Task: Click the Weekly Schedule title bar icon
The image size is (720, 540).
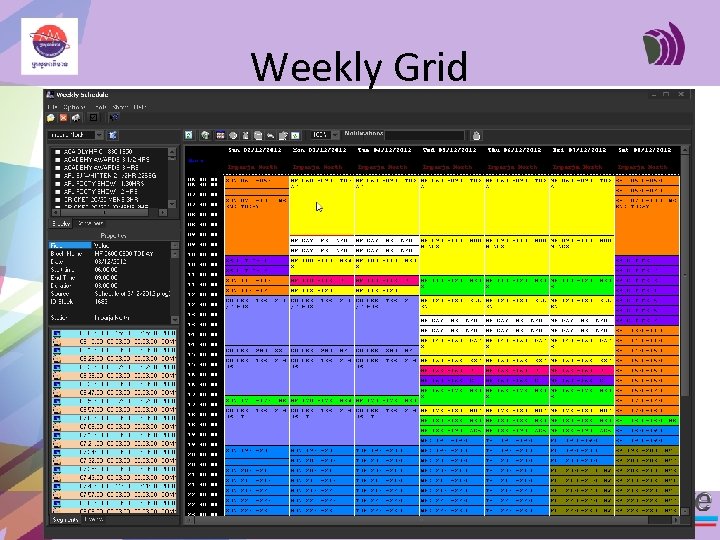Action: point(50,95)
